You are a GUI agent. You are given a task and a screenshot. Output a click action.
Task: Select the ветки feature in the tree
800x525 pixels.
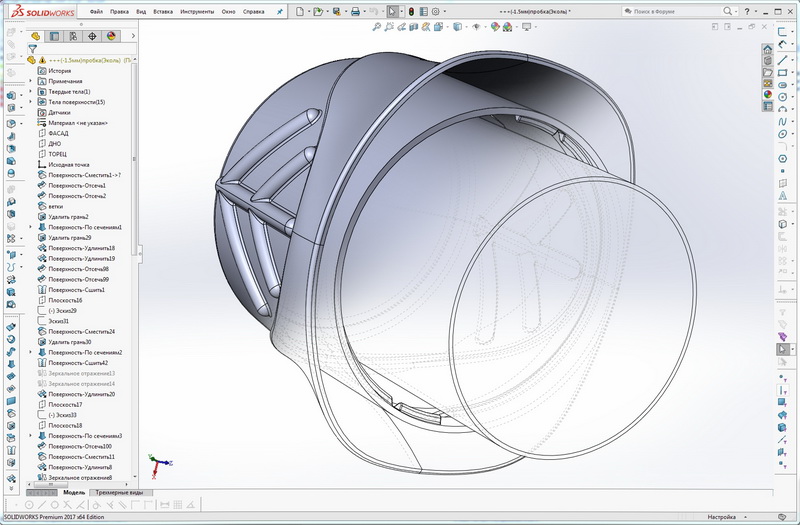click(56, 206)
